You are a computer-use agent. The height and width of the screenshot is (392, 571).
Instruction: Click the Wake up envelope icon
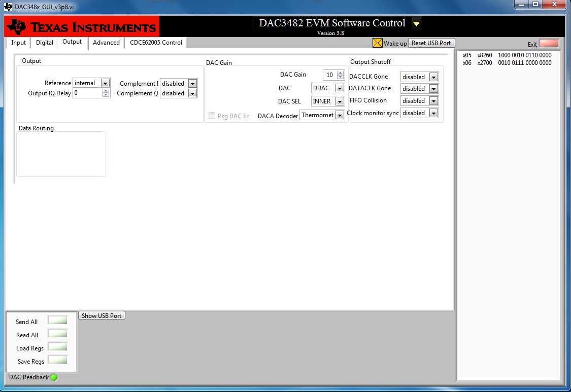click(377, 43)
